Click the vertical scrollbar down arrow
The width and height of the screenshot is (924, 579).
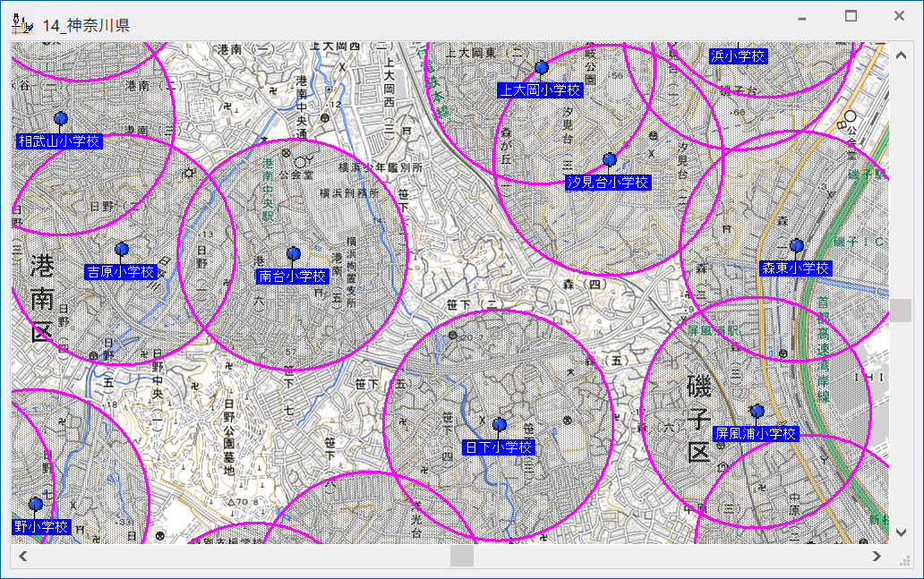[x=901, y=532]
